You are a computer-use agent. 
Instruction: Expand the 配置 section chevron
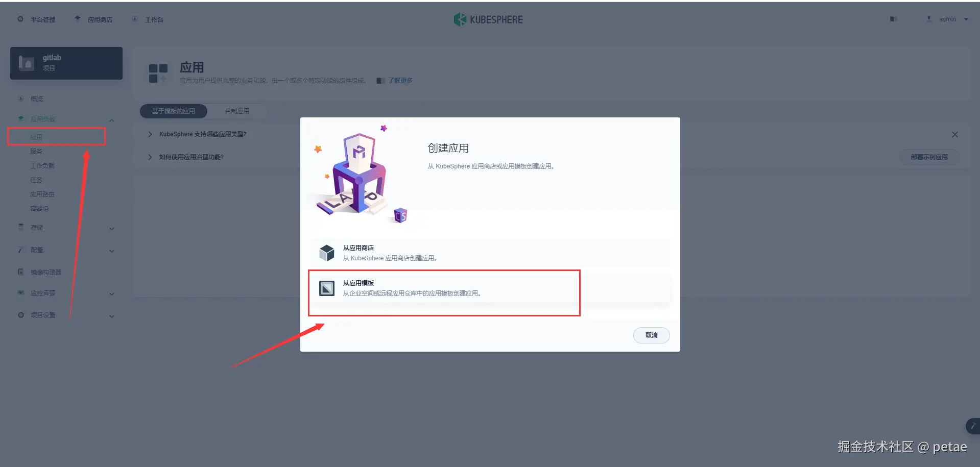point(112,251)
